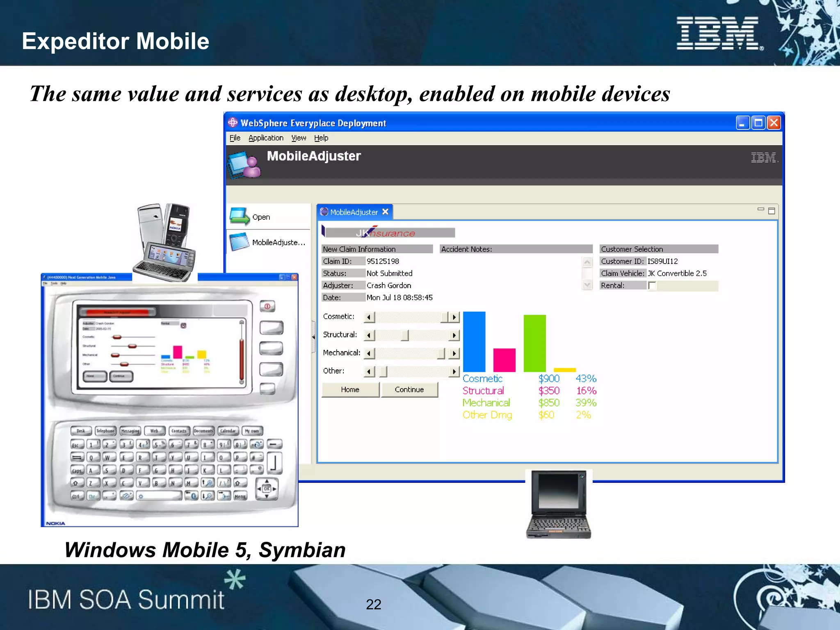Toggle the Rental checkbox
Screen dimensions: 840x630
tap(652, 286)
